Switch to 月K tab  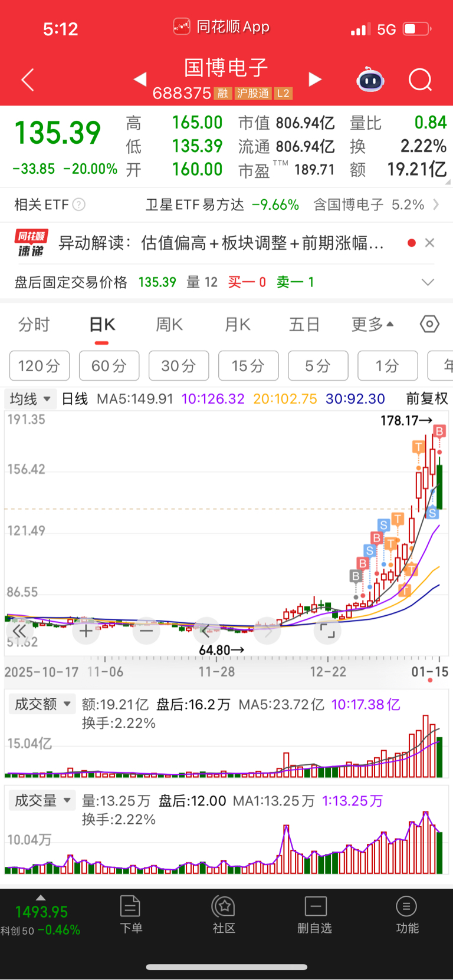(x=238, y=325)
